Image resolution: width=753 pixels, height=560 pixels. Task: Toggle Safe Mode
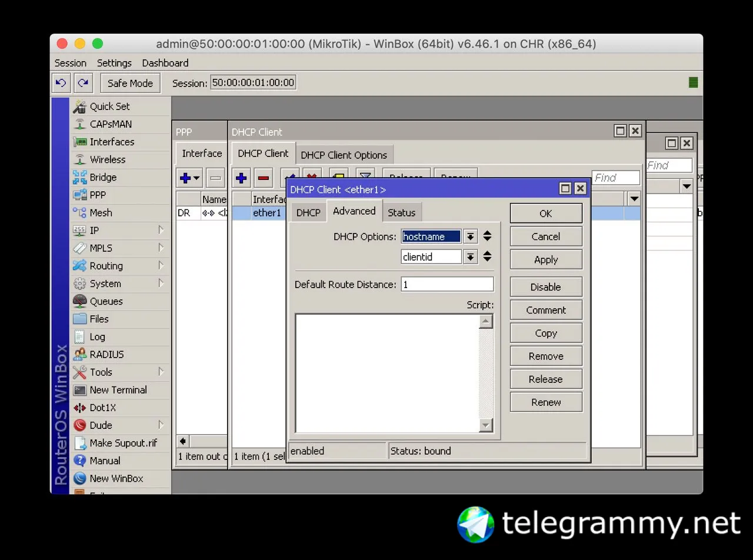point(130,83)
